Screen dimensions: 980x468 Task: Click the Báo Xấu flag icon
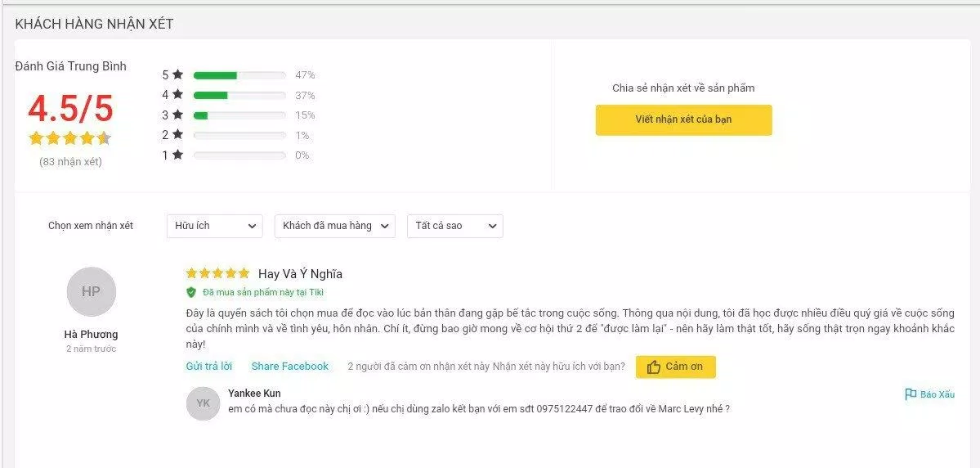(910, 394)
